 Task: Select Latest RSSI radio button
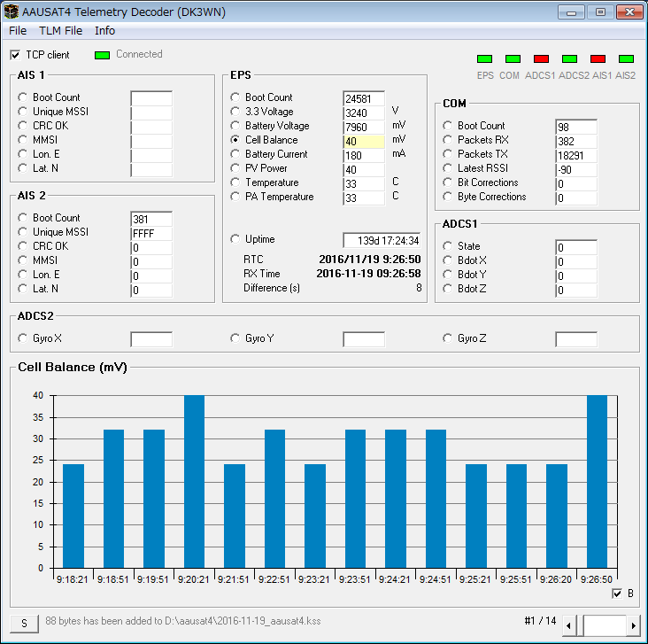point(448,168)
